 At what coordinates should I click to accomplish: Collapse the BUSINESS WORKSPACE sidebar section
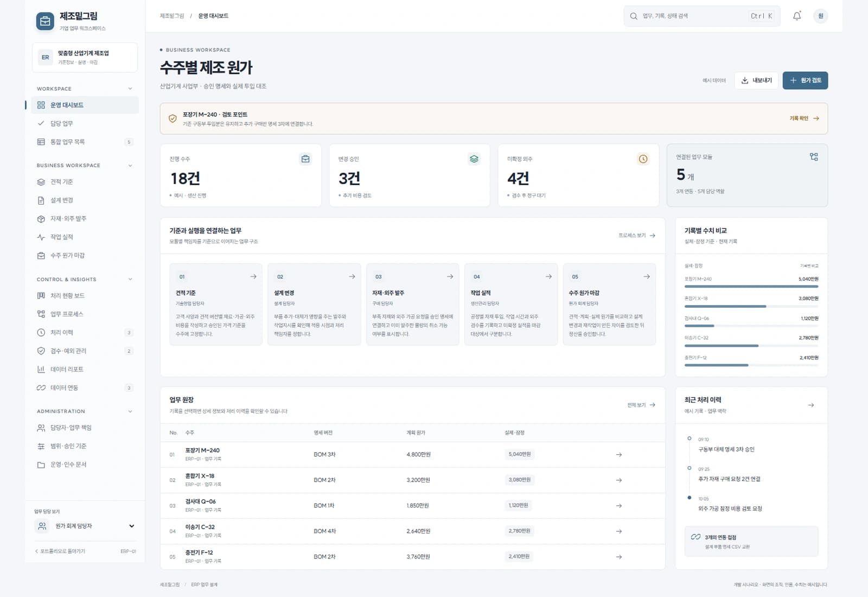130,166
